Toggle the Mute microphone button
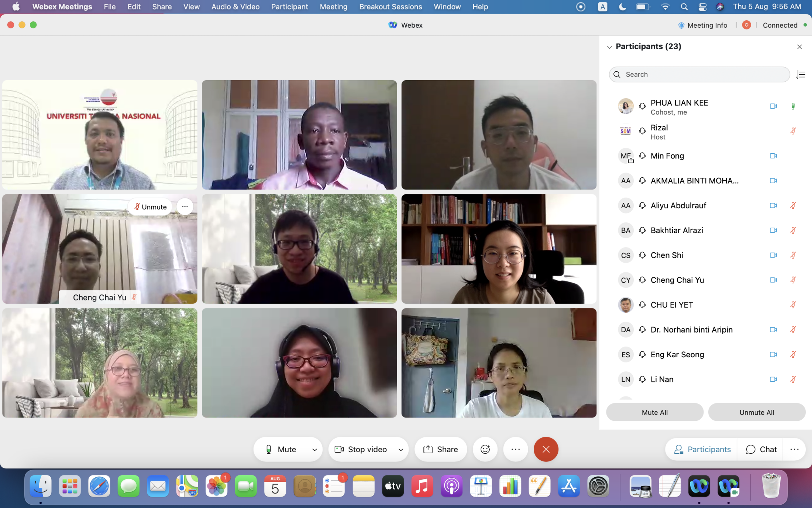 (281, 449)
